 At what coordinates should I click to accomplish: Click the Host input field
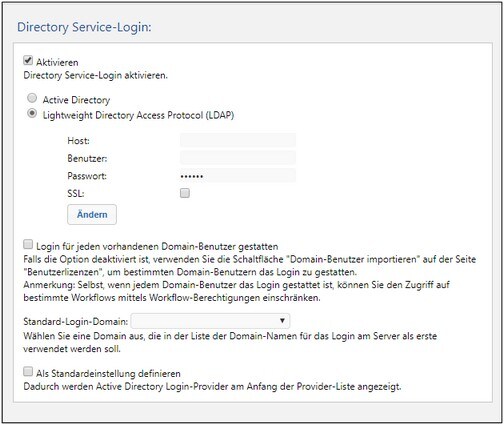[x=238, y=140]
